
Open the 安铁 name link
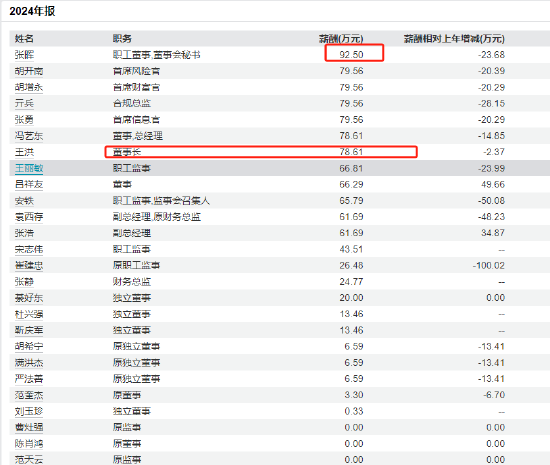click(x=24, y=201)
